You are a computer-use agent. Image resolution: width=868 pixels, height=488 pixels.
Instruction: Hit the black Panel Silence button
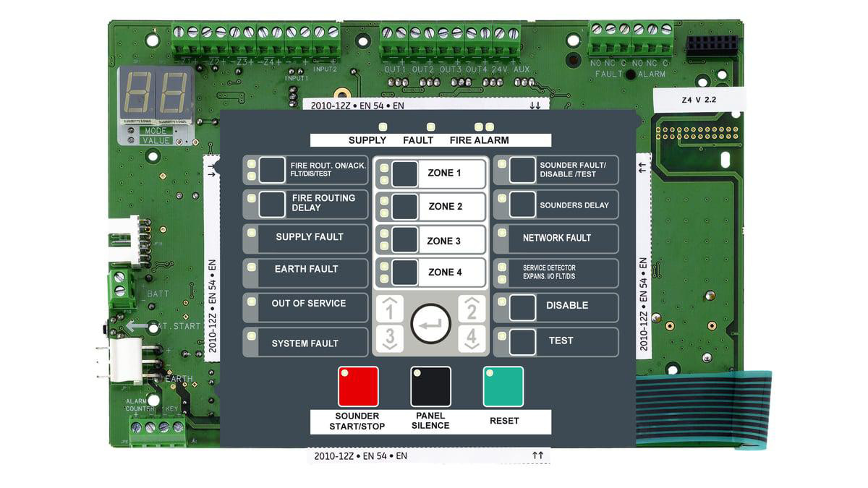[430, 387]
